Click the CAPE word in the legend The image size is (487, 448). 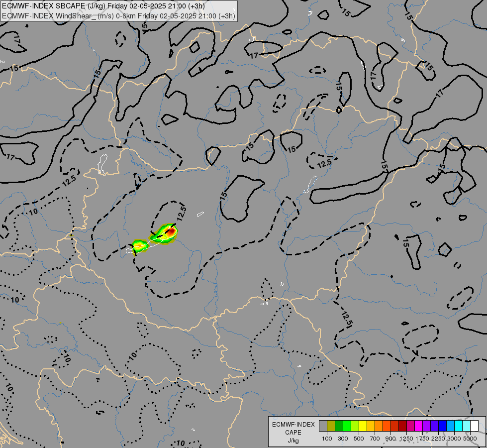tap(293, 433)
